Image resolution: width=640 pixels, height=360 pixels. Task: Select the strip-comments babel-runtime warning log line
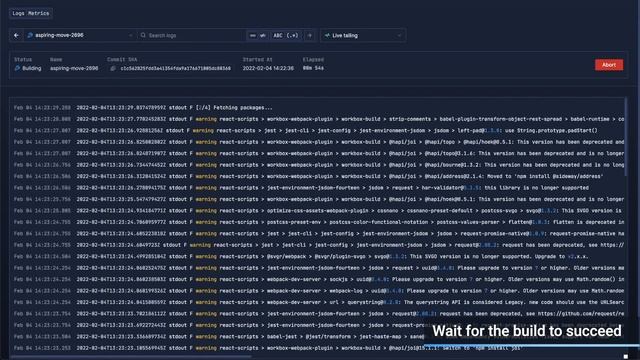318,119
